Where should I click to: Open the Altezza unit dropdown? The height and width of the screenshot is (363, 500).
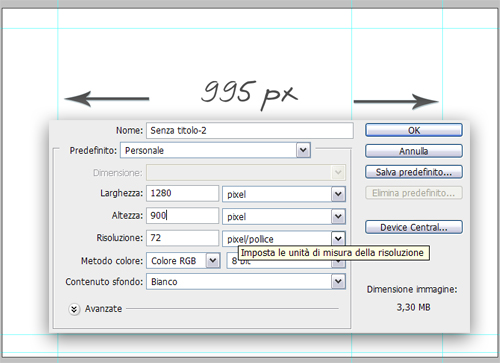pos(284,216)
